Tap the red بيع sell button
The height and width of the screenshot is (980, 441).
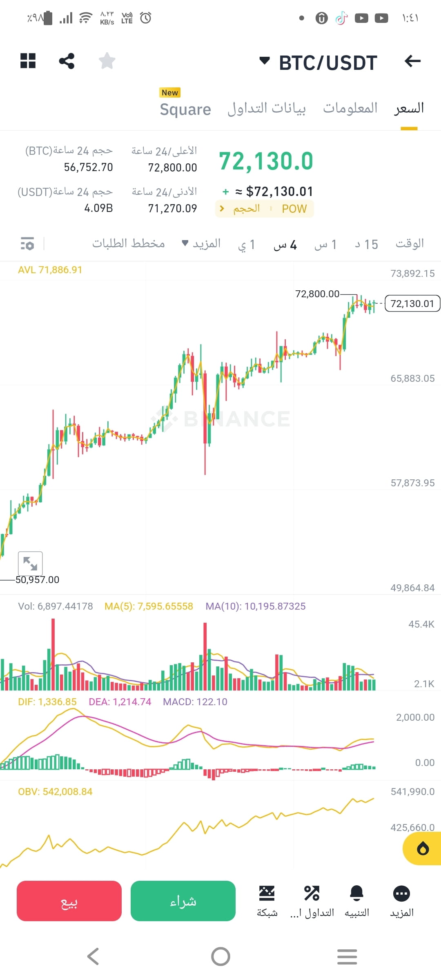(69, 901)
